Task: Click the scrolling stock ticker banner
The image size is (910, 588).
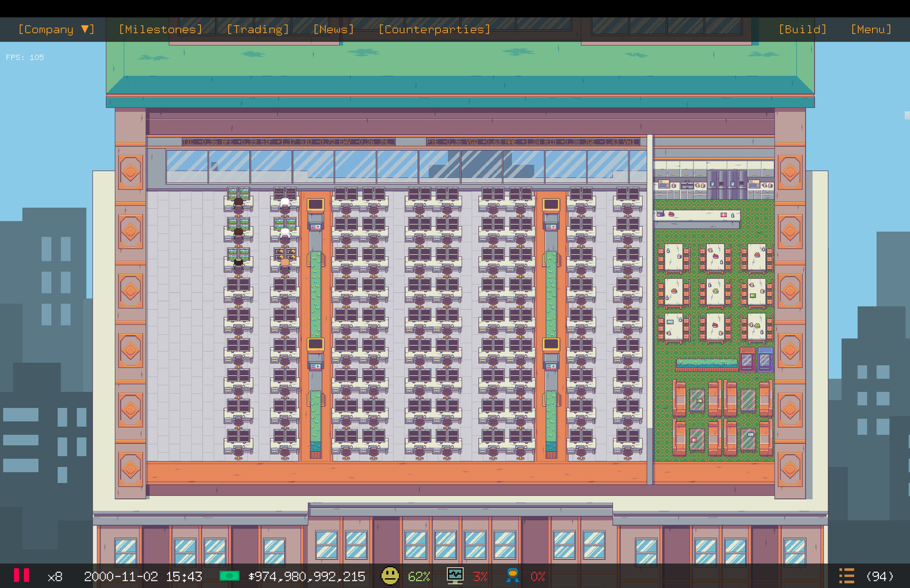Action: 408,142
